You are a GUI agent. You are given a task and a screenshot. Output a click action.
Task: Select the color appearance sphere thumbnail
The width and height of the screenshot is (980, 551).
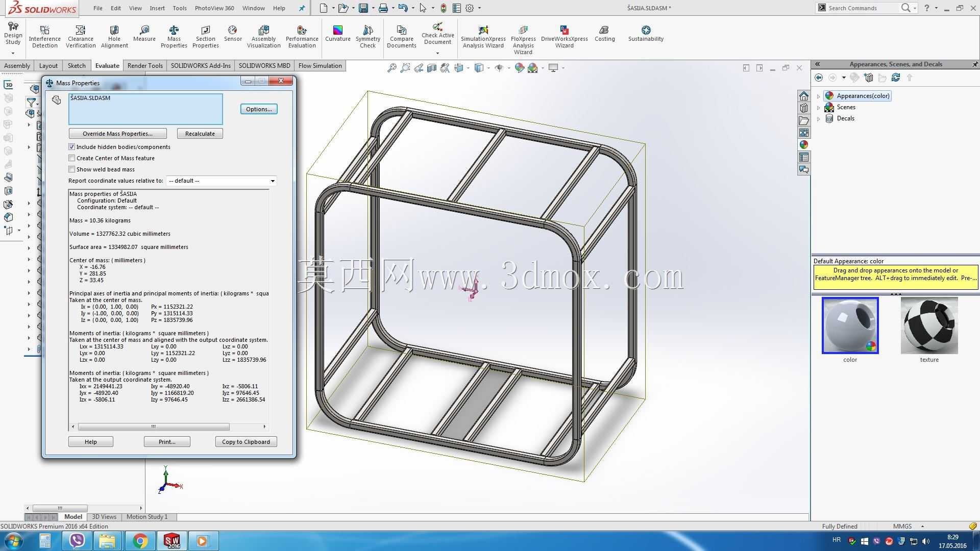(850, 325)
